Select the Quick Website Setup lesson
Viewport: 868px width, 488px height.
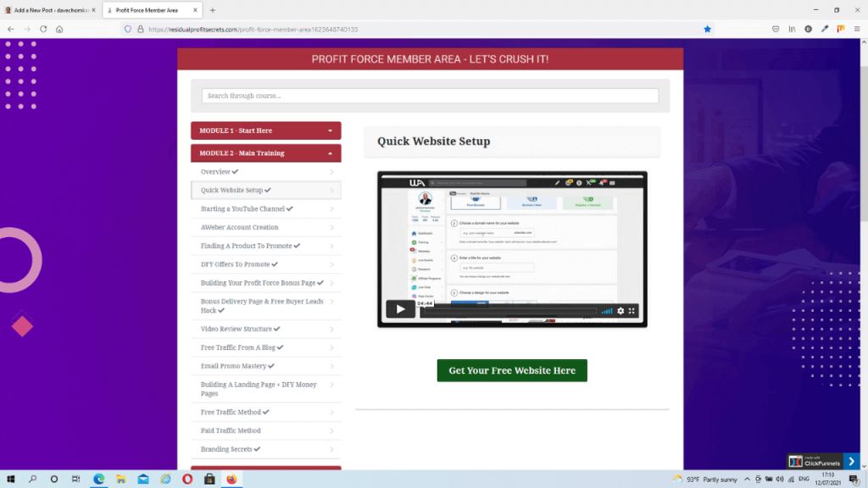pyautogui.click(x=265, y=191)
